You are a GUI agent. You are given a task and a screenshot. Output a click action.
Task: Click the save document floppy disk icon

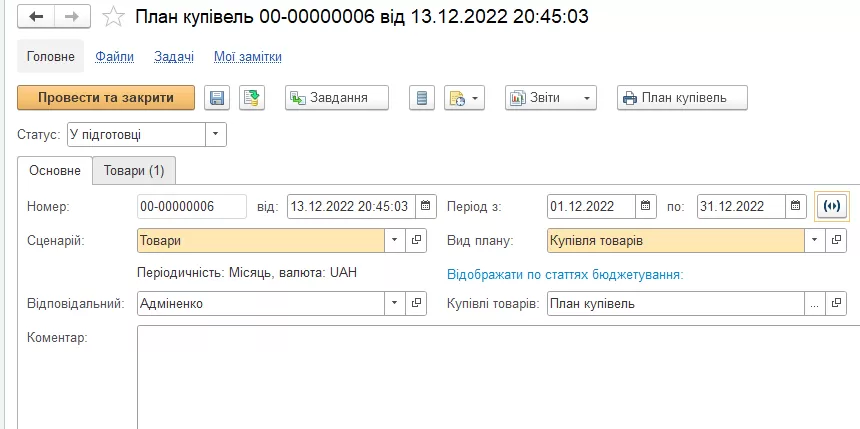[217, 98]
